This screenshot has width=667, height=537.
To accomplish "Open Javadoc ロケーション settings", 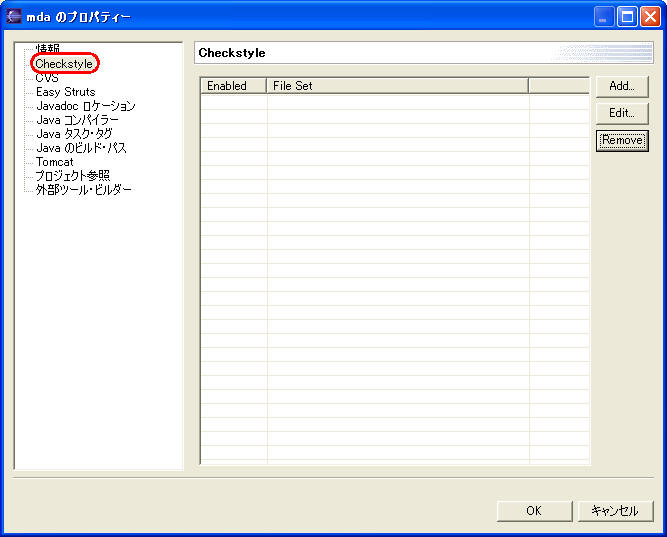I will [x=85, y=106].
